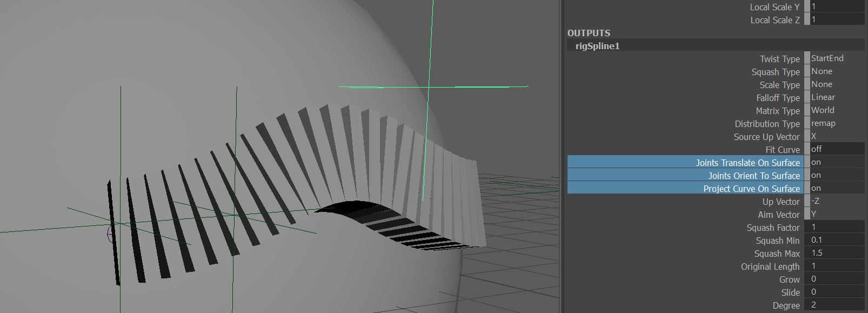
Task: Click the OUTPUTS section header
Action: 589,33
